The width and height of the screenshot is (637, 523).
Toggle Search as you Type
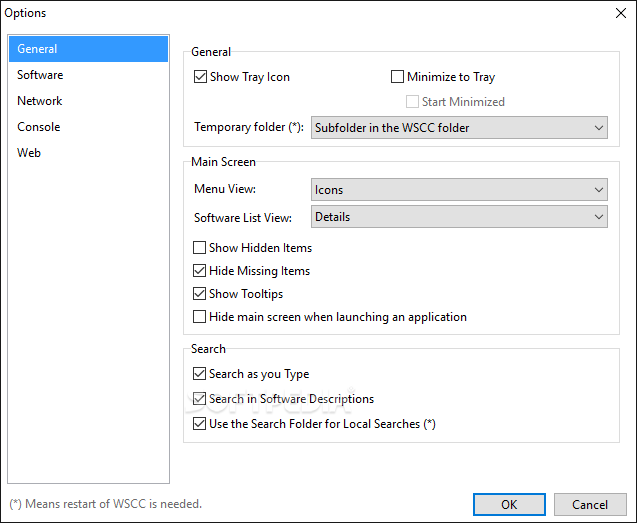click(200, 374)
